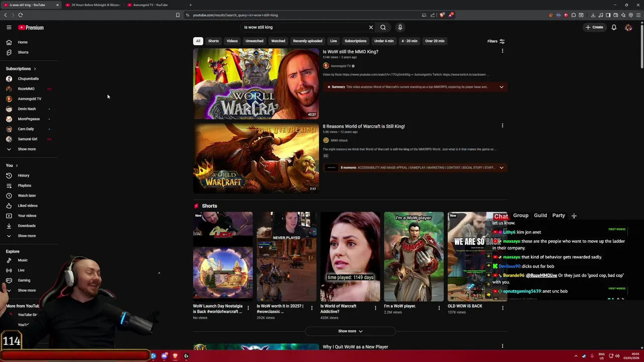The width and height of the screenshot is (644, 362).
Task: Go back in browser
Action: click(x=6, y=15)
